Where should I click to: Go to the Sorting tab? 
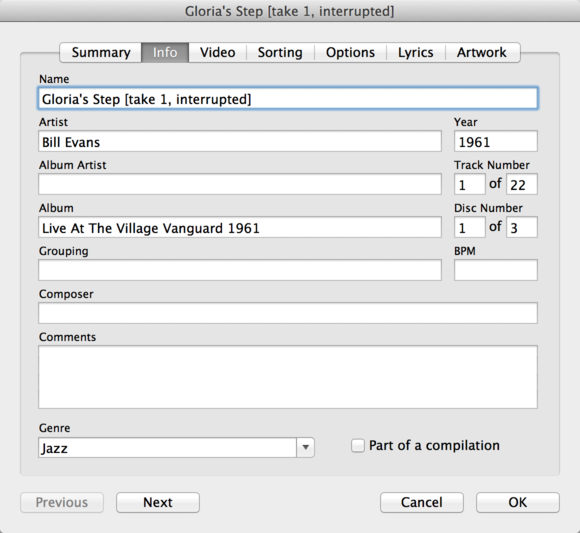[280, 53]
